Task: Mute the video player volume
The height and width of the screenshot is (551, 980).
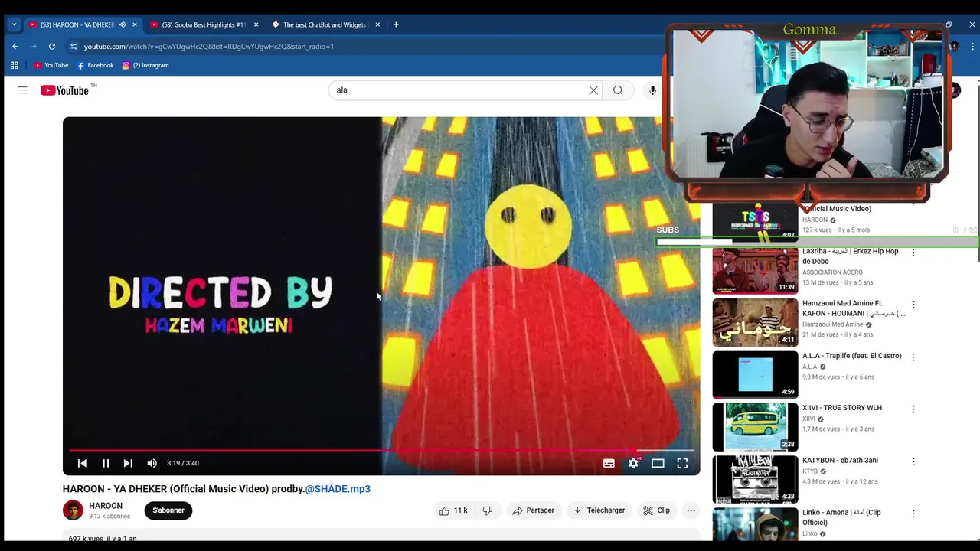Action: point(152,463)
